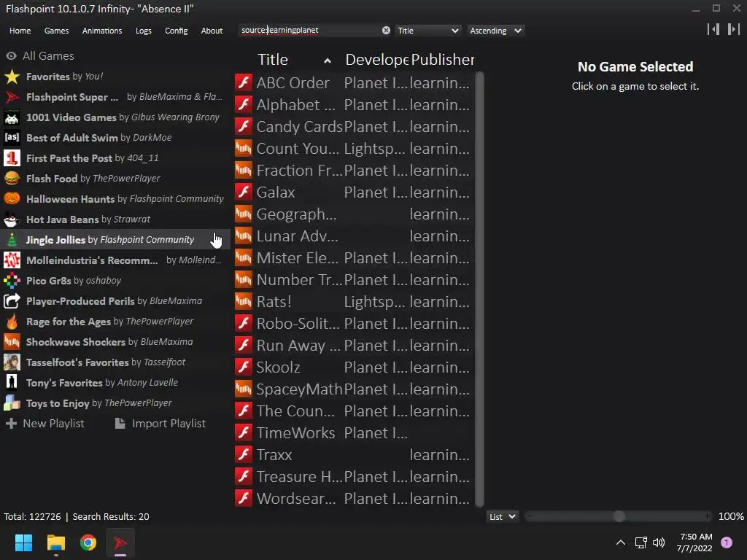The height and width of the screenshot is (560, 747).
Task: Click the volume speaker tray icon
Action: 659,542
